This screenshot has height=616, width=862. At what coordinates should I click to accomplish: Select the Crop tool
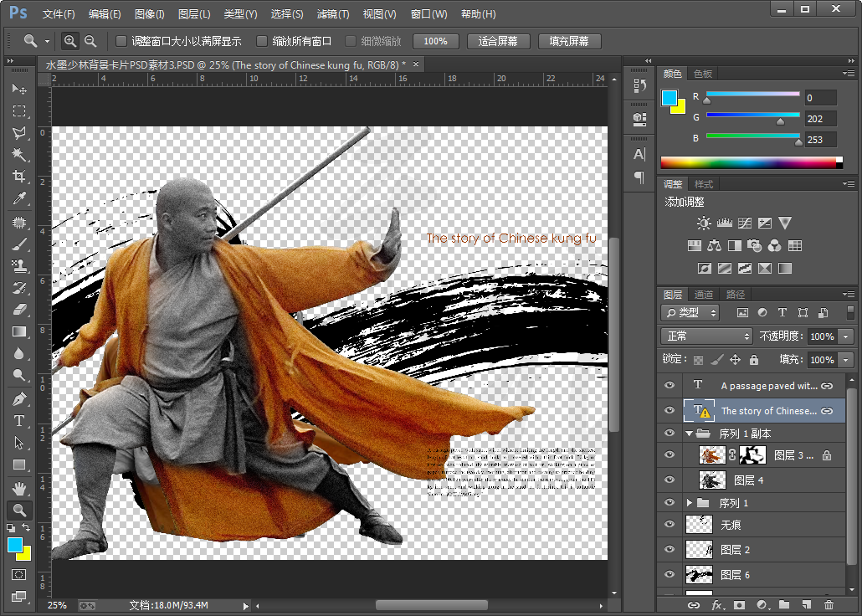click(x=19, y=177)
